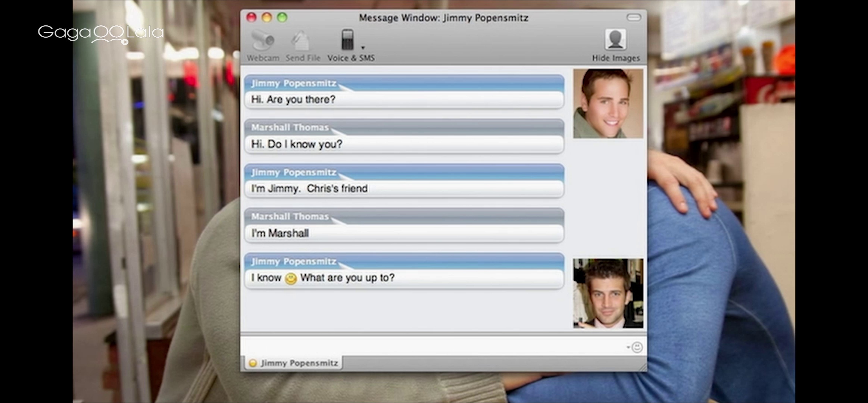Click Jimmy's profile picture at top

coord(608,103)
